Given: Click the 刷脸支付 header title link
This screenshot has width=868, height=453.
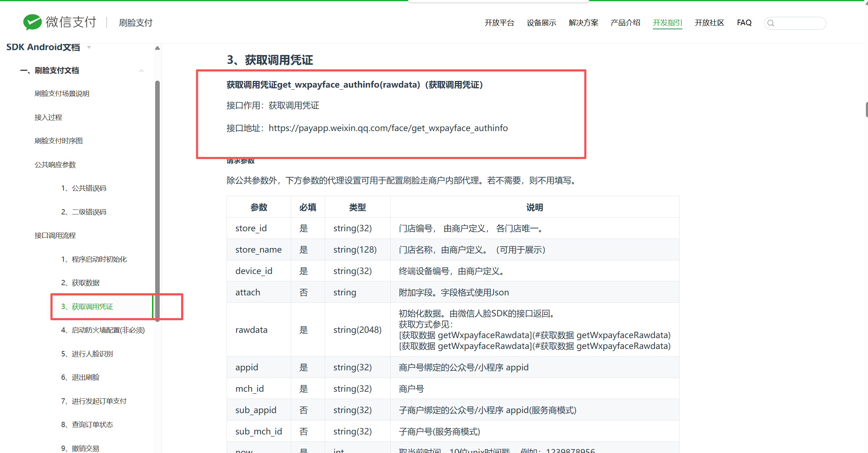Looking at the screenshot, I should pyautogui.click(x=136, y=23).
